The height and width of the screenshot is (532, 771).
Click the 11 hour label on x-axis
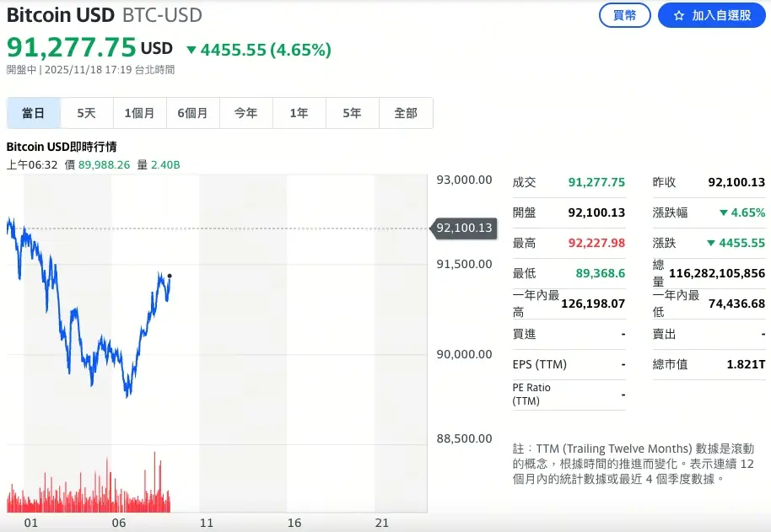(x=207, y=524)
